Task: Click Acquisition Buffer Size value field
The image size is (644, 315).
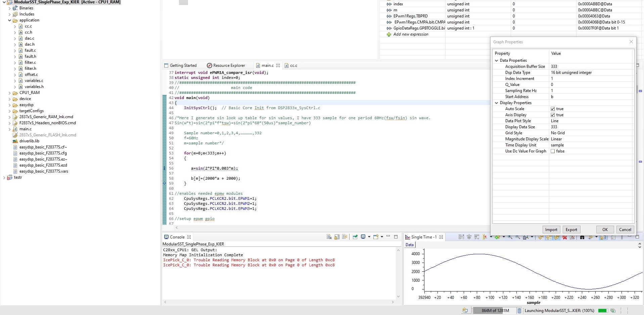Action: (591, 66)
